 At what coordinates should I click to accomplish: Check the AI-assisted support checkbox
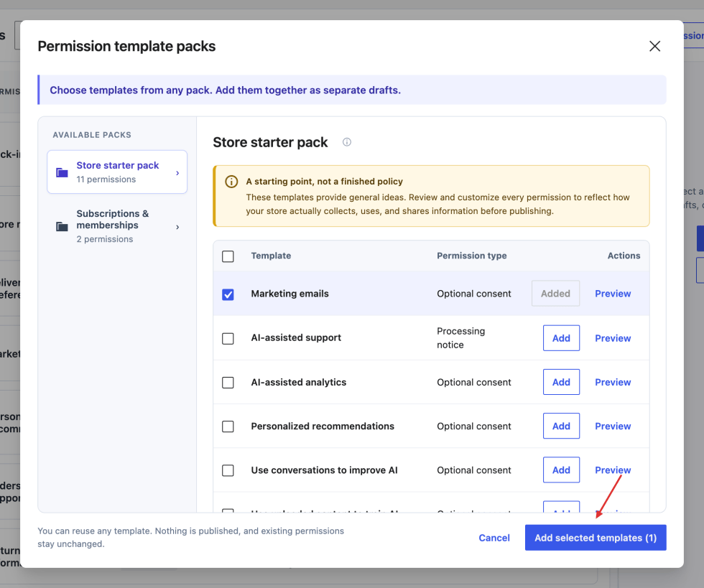(228, 338)
